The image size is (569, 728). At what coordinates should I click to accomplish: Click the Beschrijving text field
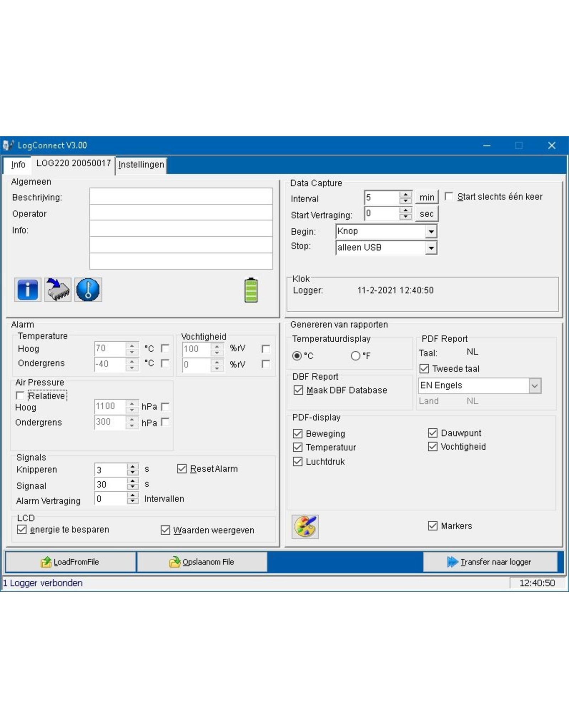point(181,196)
